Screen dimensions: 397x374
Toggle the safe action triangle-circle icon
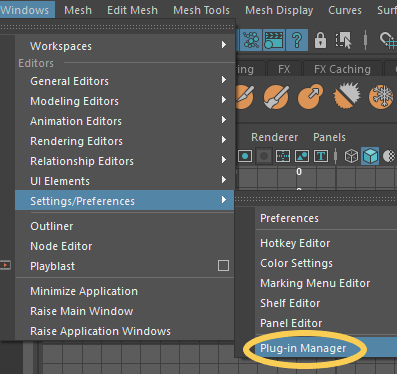(x=302, y=156)
